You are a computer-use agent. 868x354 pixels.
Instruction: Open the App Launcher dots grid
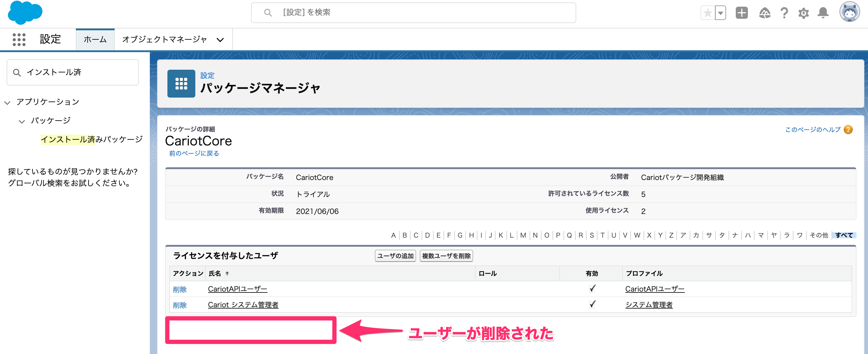click(x=19, y=39)
